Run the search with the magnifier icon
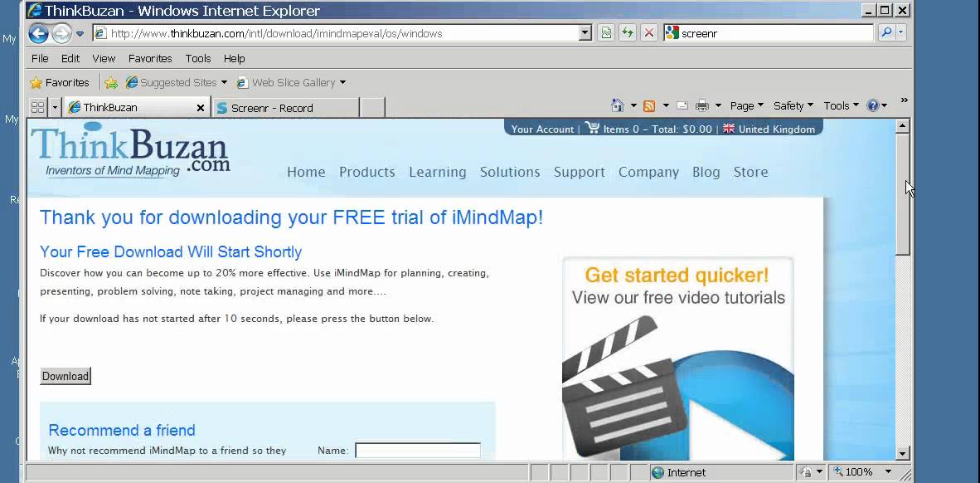Screen dimensions: 980x483 [886, 33]
